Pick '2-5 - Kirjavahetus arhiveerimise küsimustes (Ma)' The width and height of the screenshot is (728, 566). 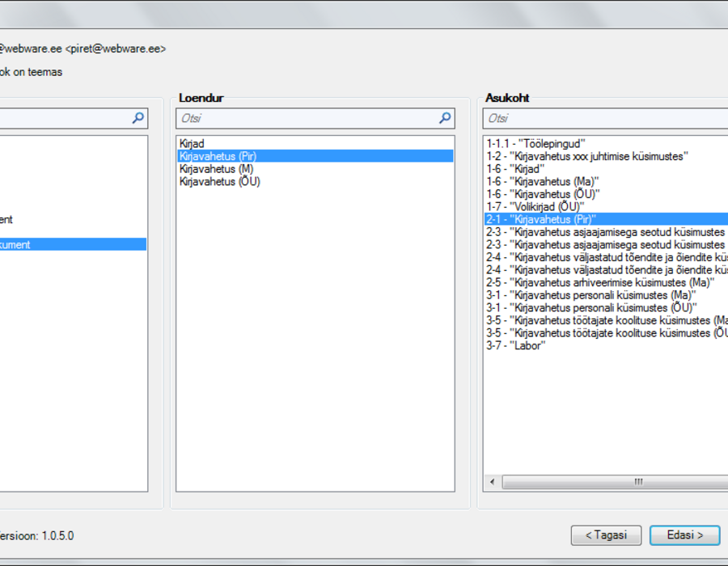[x=607, y=282]
